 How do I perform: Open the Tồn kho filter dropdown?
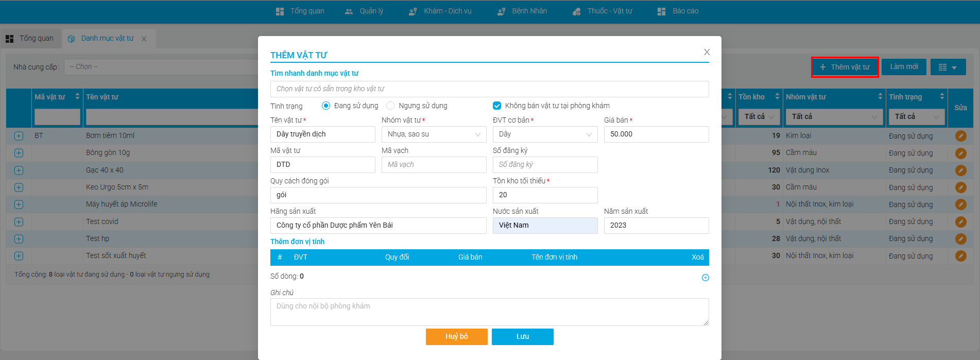tap(759, 117)
